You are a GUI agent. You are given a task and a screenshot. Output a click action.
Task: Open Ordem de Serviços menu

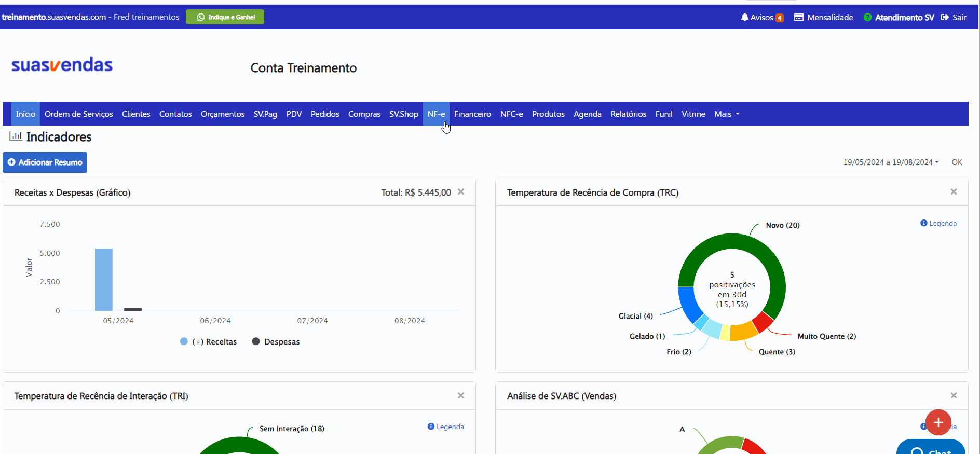[x=79, y=114]
